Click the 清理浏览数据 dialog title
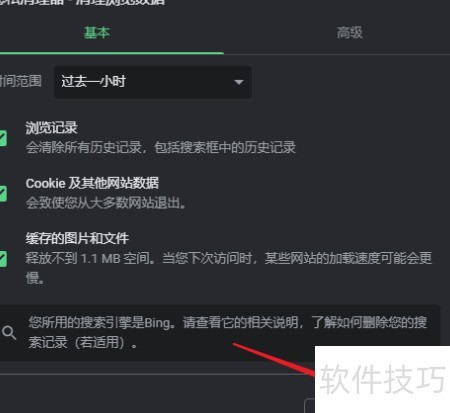 click(83, 2)
